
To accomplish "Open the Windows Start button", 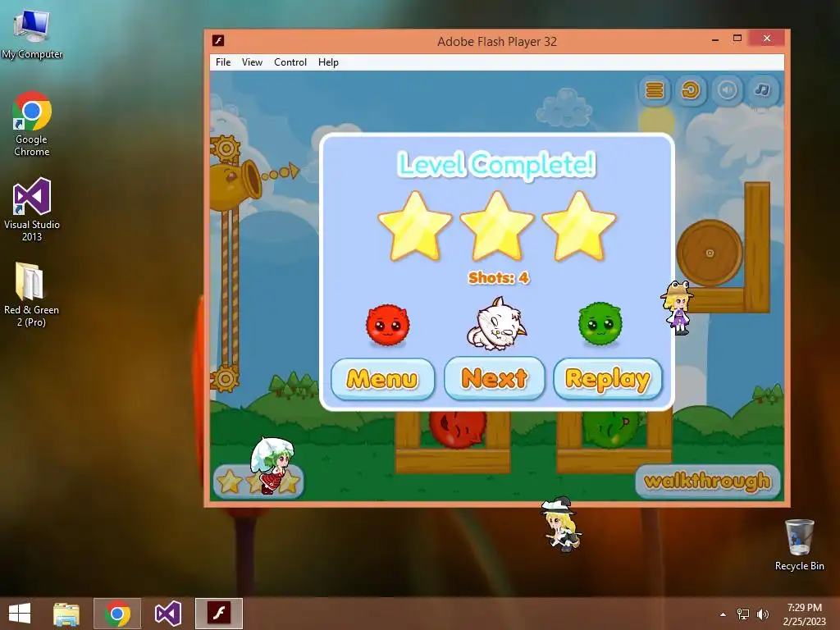I will click(x=20, y=614).
